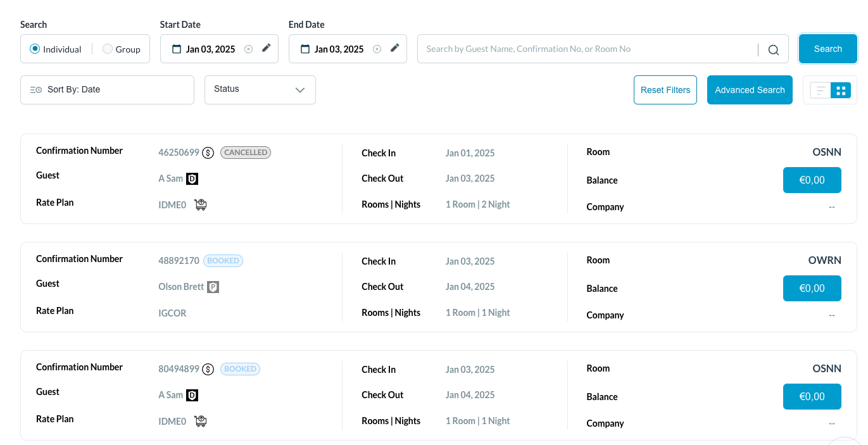
Task: Open the Sort By: Date selector
Action: [x=107, y=89]
